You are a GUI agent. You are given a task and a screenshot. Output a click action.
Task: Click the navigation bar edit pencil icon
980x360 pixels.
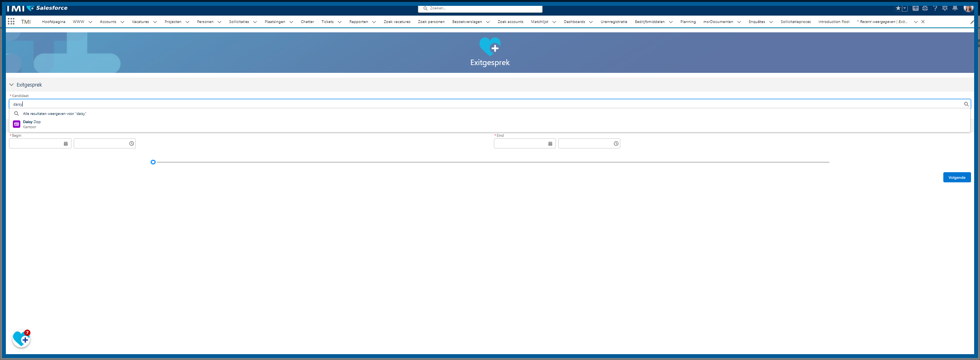click(972, 22)
